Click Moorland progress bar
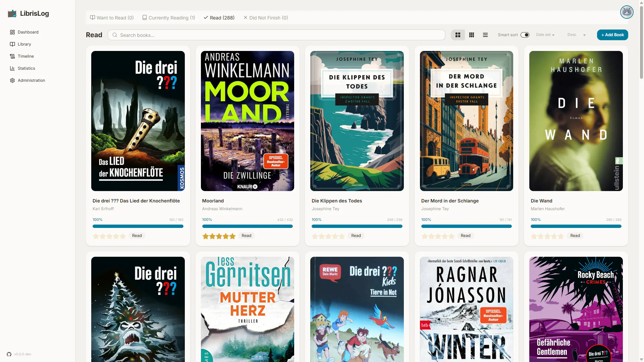Screen dimensions: 644x362 click(248, 227)
